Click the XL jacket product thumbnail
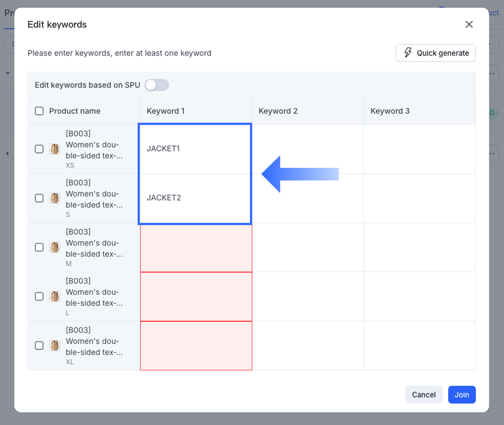Screen dimensions: 504x425 (55, 346)
